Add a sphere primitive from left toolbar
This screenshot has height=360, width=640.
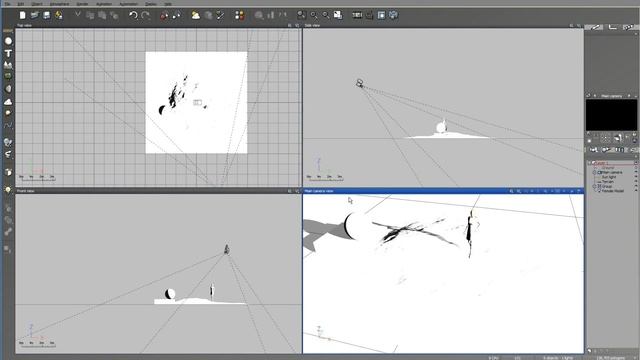click(8, 41)
